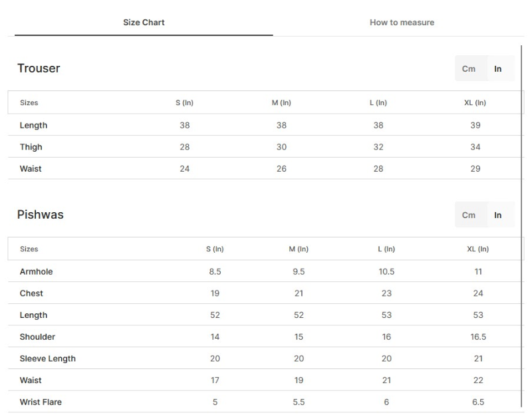Click the Pishwas section heading

tap(41, 215)
